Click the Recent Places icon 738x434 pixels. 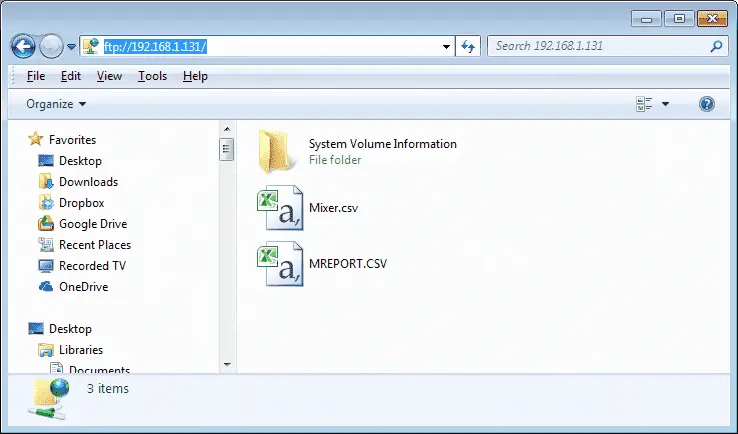(x=46, y=245)
